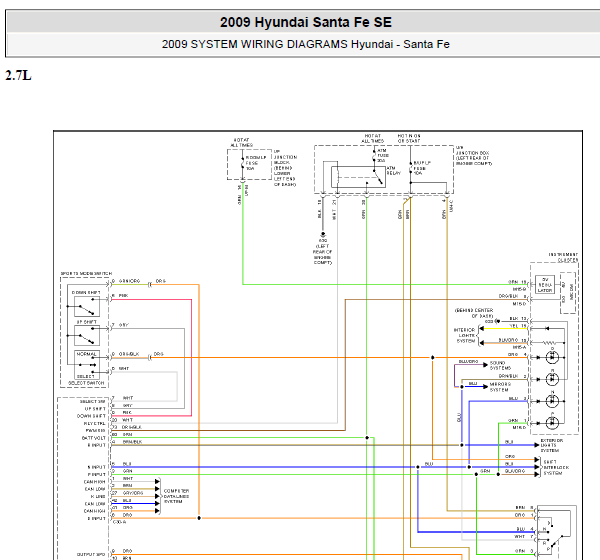Click the "GRN/ORG" wire label at sports switch
Image resolution: width=600 pixels, height=560 pixels.
coord(129,281)
